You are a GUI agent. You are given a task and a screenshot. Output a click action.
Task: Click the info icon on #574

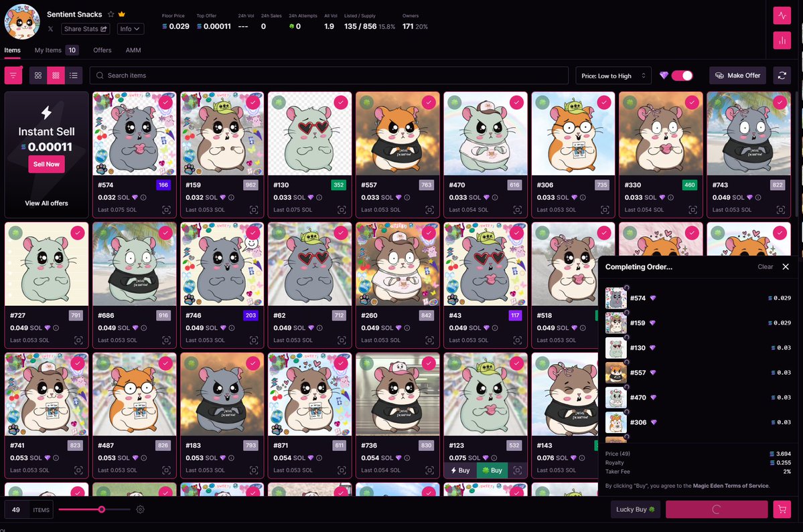point(143,197)
